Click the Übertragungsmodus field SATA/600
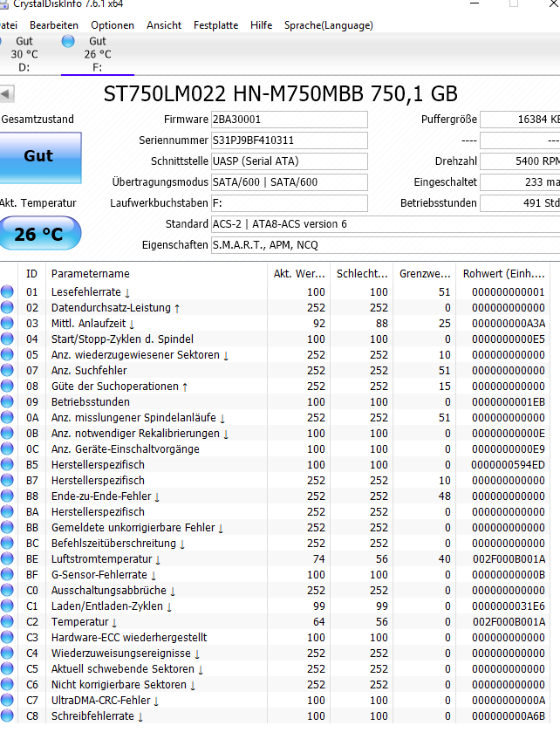Screen dimensions: 560x746 [x=290, y=182]
